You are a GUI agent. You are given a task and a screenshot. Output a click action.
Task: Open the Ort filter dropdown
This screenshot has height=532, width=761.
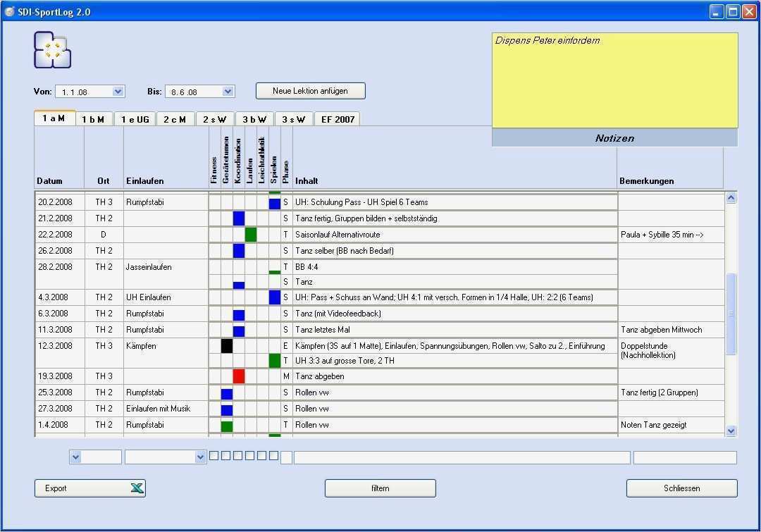75,457
